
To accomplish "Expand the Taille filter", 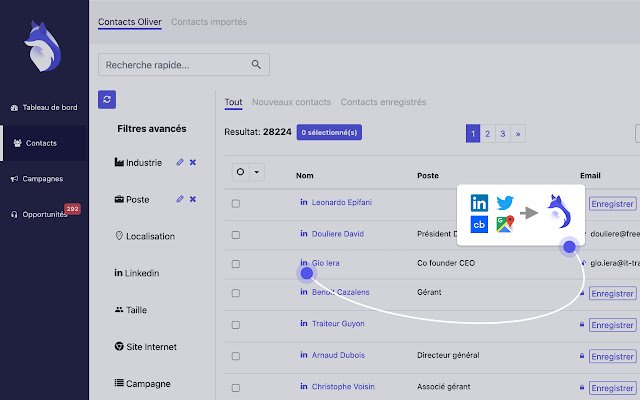I will 131,310.
